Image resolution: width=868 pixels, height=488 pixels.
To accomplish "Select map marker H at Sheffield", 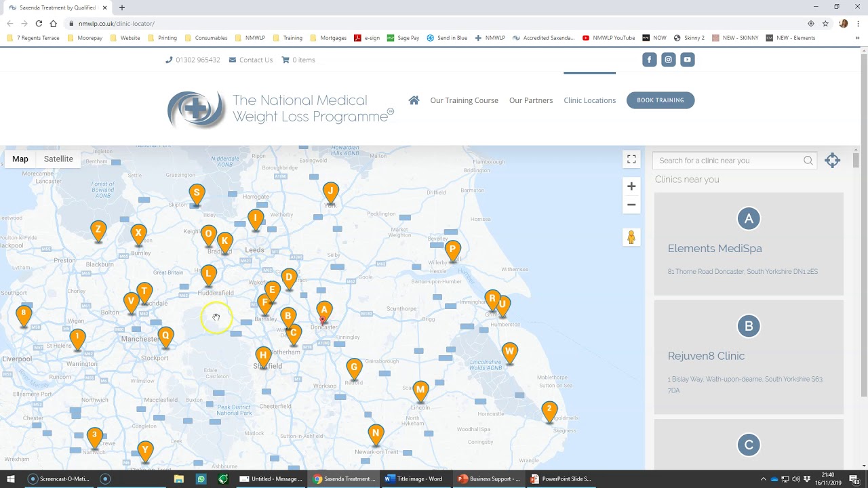I will click(x=263, y=357).
